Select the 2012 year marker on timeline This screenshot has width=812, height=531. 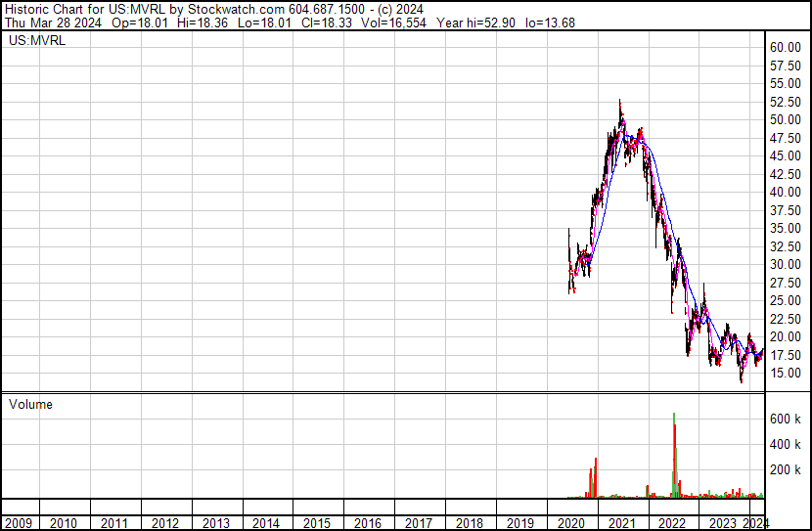click(x=164, y=523)
